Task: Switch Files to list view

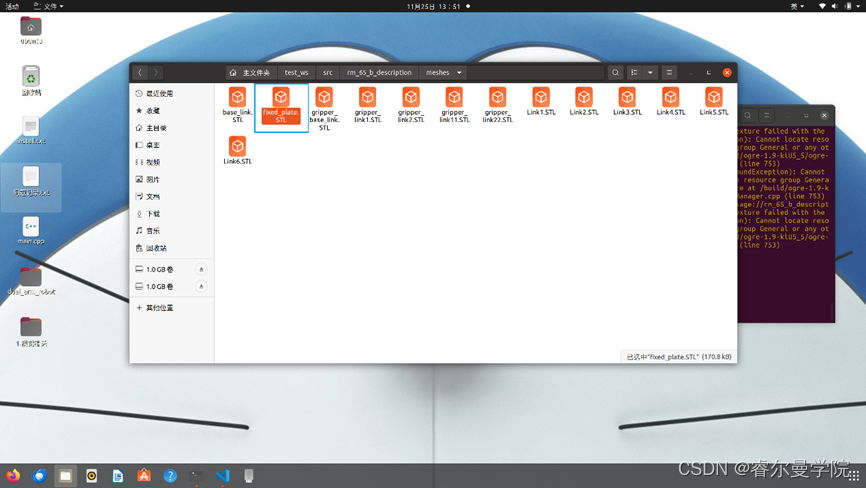Action: [634, 72]
